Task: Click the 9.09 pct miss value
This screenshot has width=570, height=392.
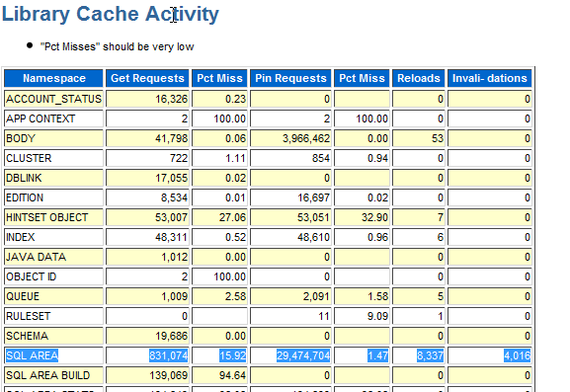Action: coord(377,316)
